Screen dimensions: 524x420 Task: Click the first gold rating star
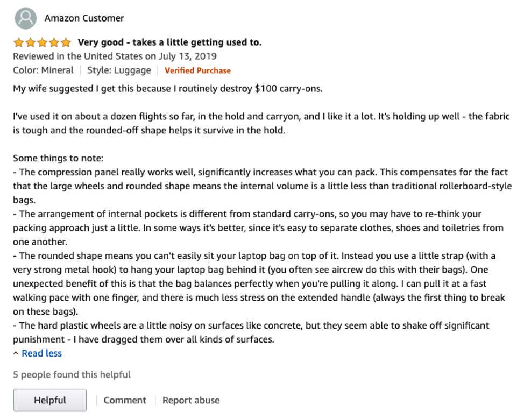(x=19, y=42)
